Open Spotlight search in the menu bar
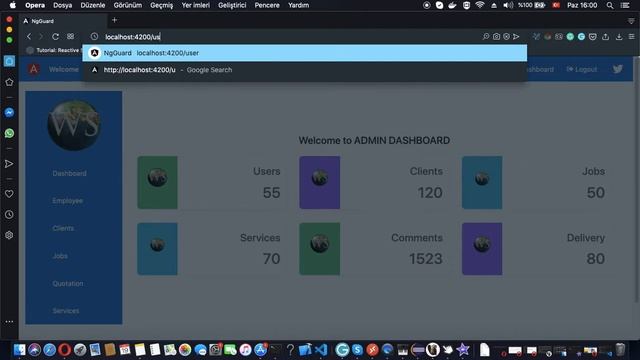The width and height of the screenshot is (640, 360). (610, 5)
